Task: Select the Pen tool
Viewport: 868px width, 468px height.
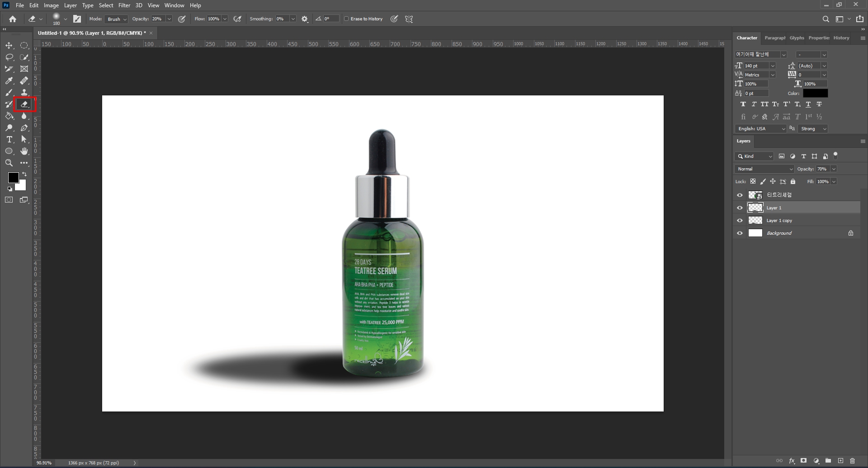Action: pyautogui.click(x=24, y=128)
